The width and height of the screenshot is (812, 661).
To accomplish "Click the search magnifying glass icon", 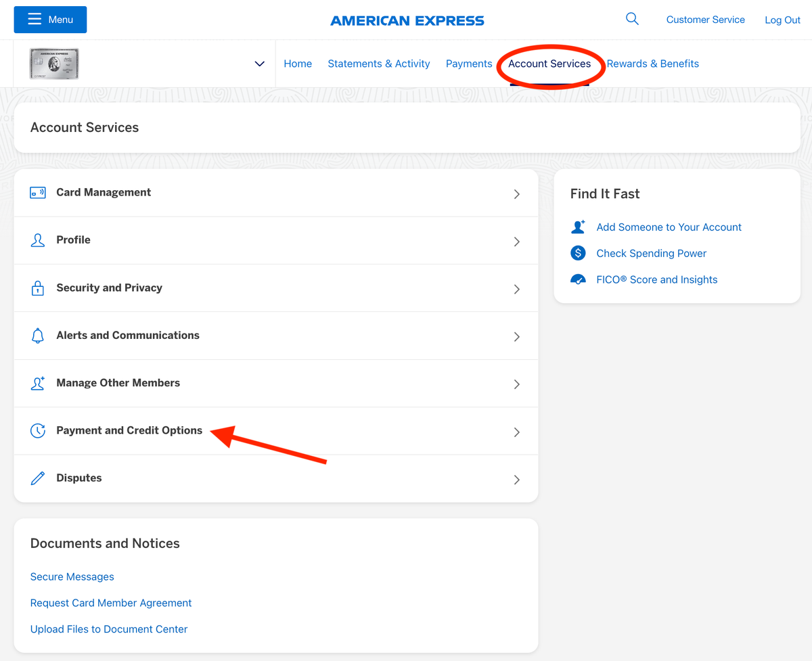I will (x=631, y=18).
